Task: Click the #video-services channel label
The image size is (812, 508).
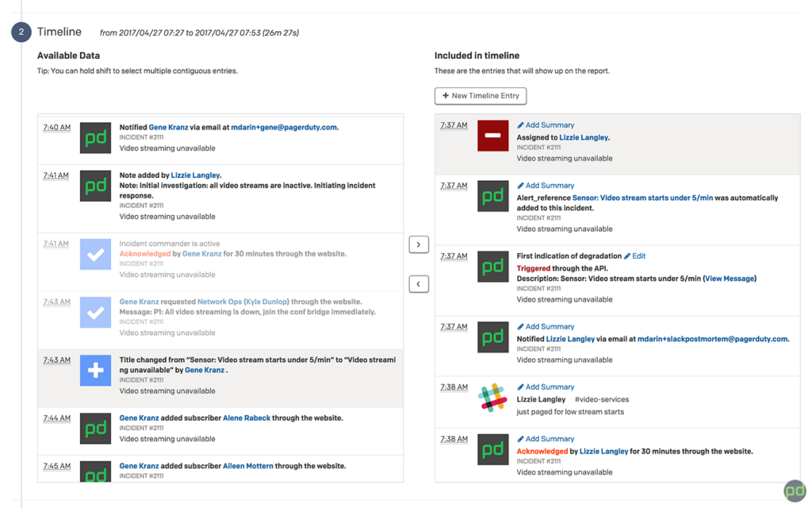Action: (602, 400)
